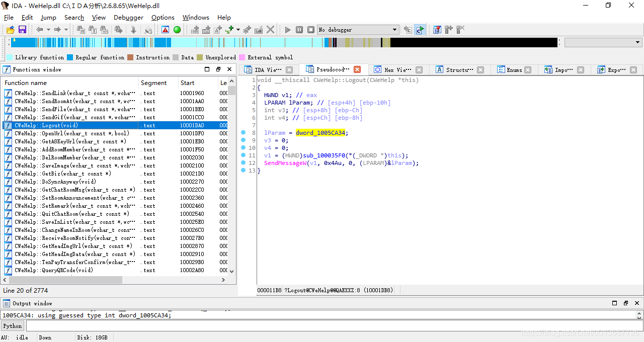
Task: Open the Debugger menu
Action: 128,17
